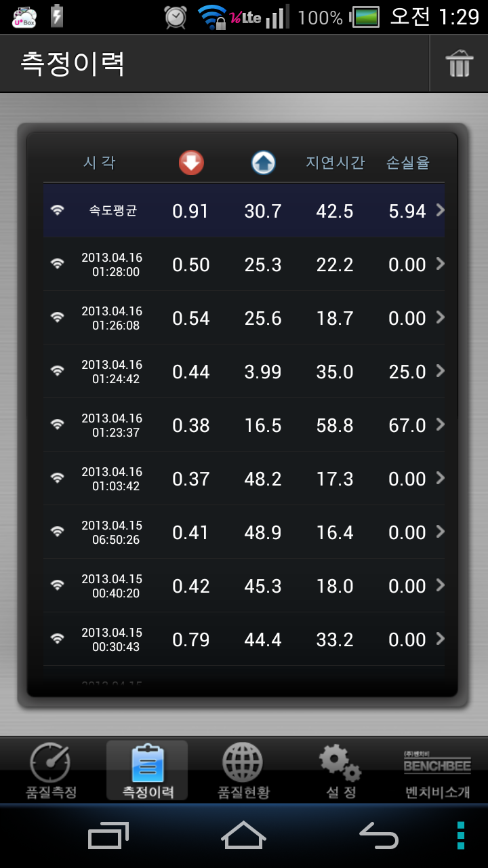Viewport: 488px width, 868px height.
Task: Tap average loss value 5.94
Action: tap(407, 211)
